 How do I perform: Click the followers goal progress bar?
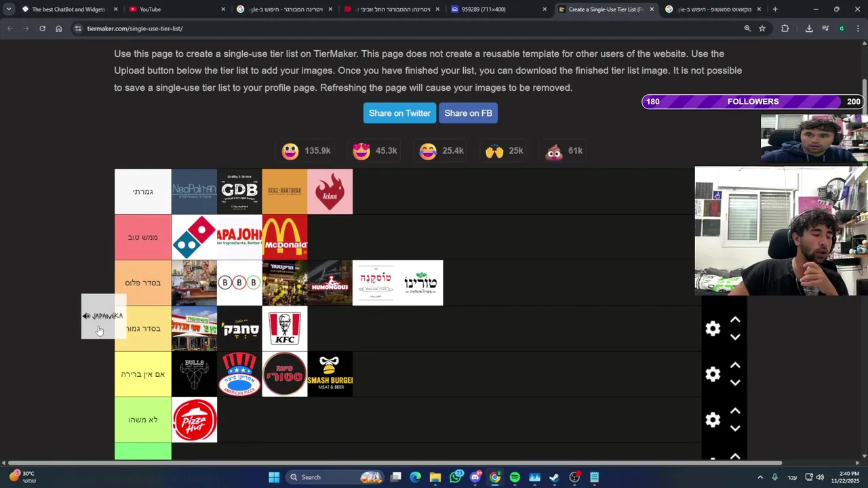pyautogui.click(x=753, y=102)
